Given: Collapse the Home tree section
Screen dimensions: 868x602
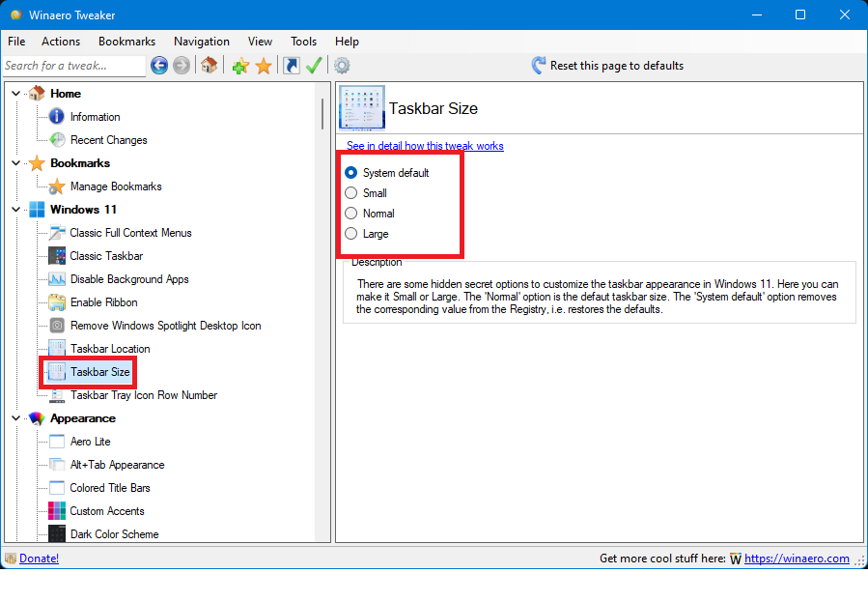Looking at the screenshot, I should point(16,94).
